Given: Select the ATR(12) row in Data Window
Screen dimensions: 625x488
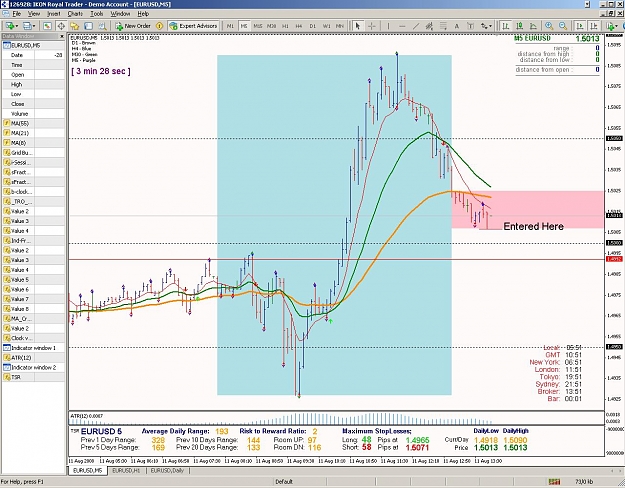Looking at the screenshot, I should (x=33, y=358).
